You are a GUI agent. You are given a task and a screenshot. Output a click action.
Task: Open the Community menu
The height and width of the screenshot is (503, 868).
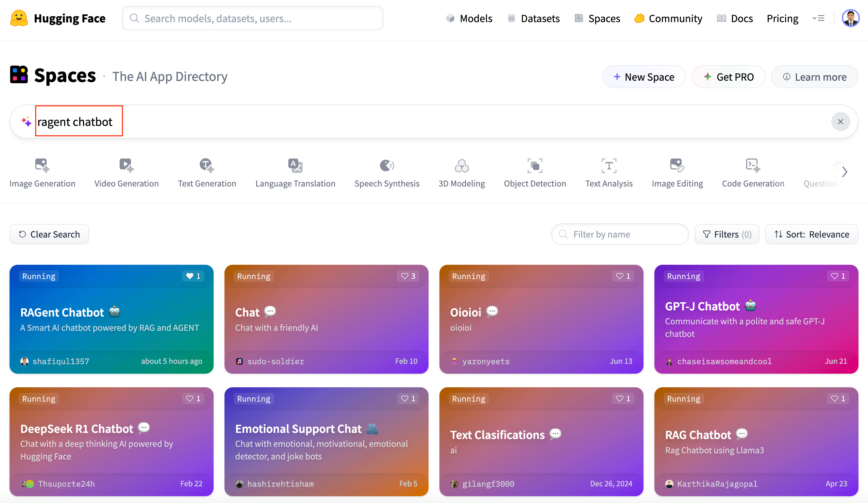pos(668,18)
